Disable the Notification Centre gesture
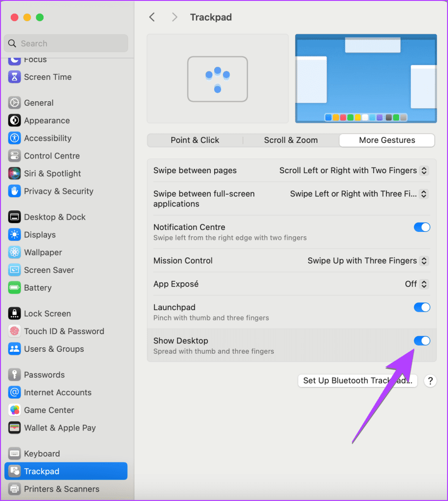The width and height of the screenshot is (448, 501). point(422,227)
